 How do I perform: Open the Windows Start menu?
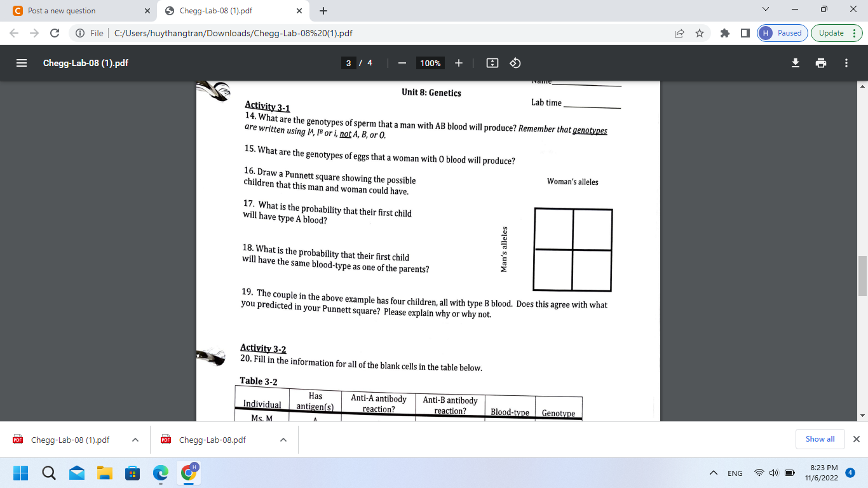point(21,473)
